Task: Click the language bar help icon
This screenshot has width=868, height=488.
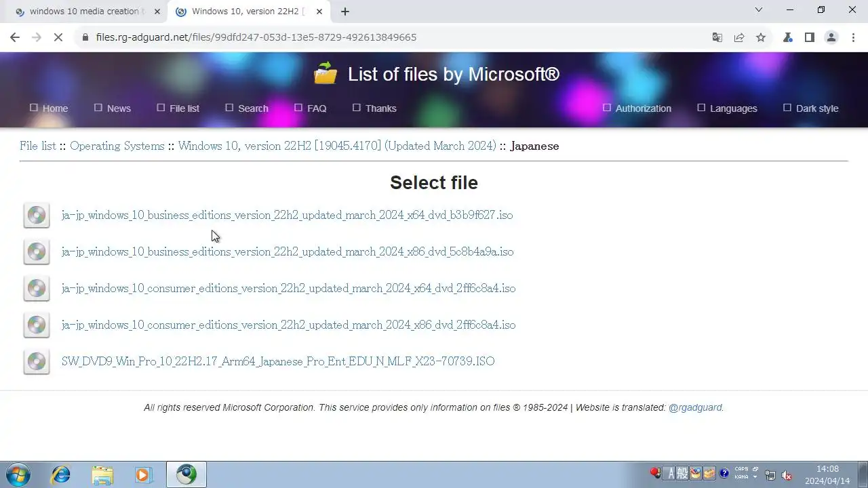Action: click(724, 474)
